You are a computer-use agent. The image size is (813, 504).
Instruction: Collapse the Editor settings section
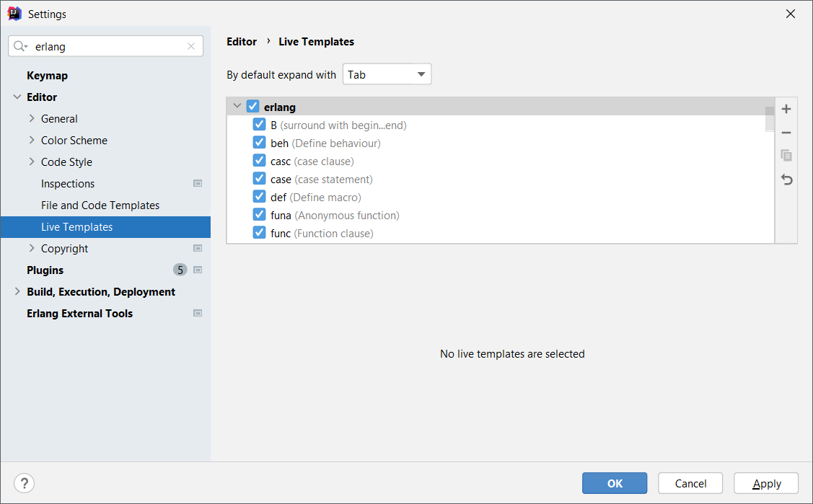click(x=17, y=97)
